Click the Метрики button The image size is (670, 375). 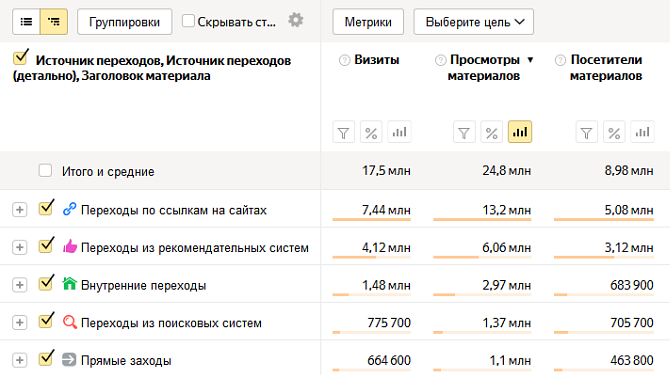click(368, 21)
